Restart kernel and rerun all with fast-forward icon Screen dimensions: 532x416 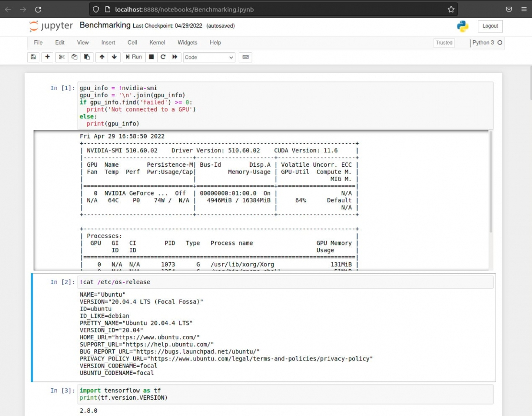click(x=175, y=57)
